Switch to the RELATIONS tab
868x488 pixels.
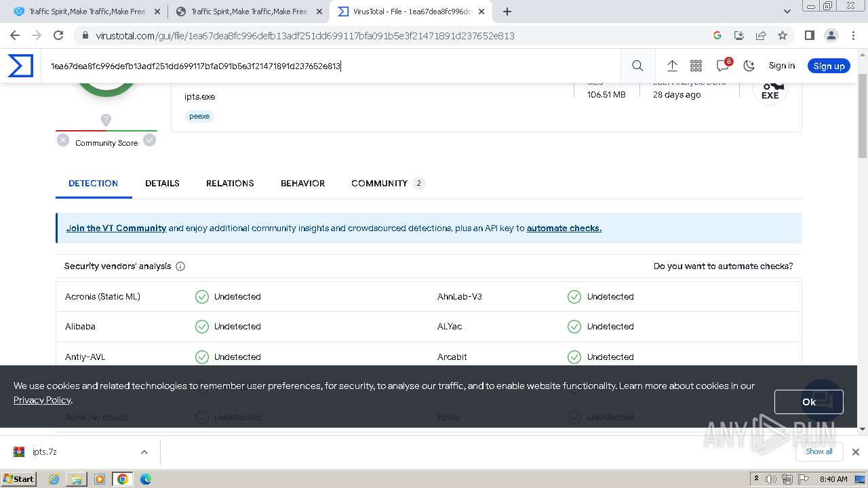point(230,183)
